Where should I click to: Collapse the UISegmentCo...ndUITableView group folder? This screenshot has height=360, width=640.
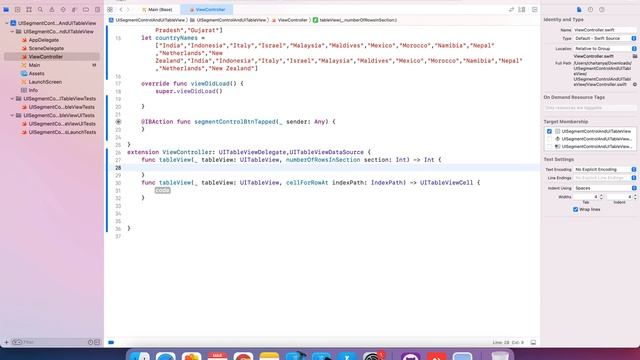[12, 31]
